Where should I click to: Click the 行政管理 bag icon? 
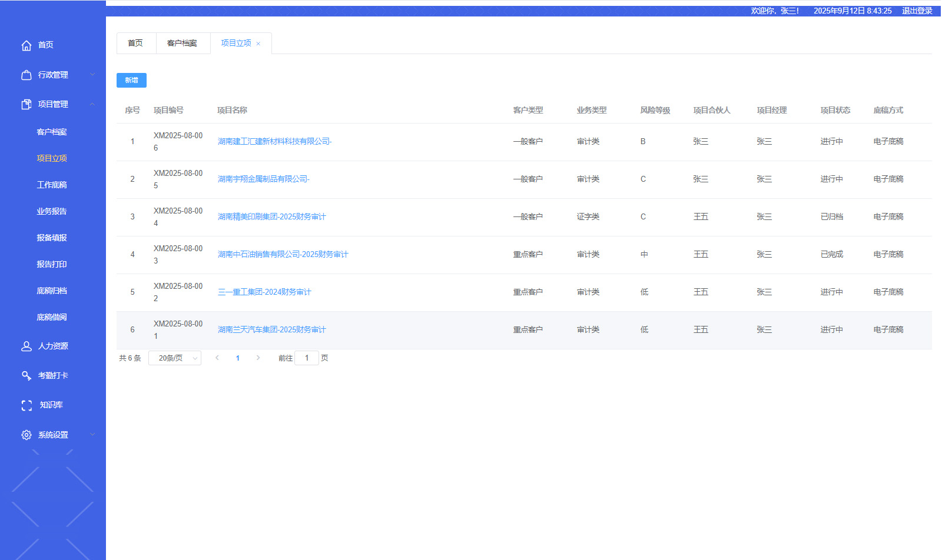tap(26, 75)
